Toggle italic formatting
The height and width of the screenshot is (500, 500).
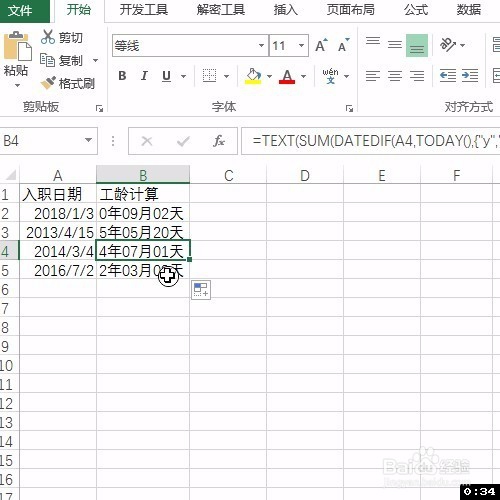[144, 76]
